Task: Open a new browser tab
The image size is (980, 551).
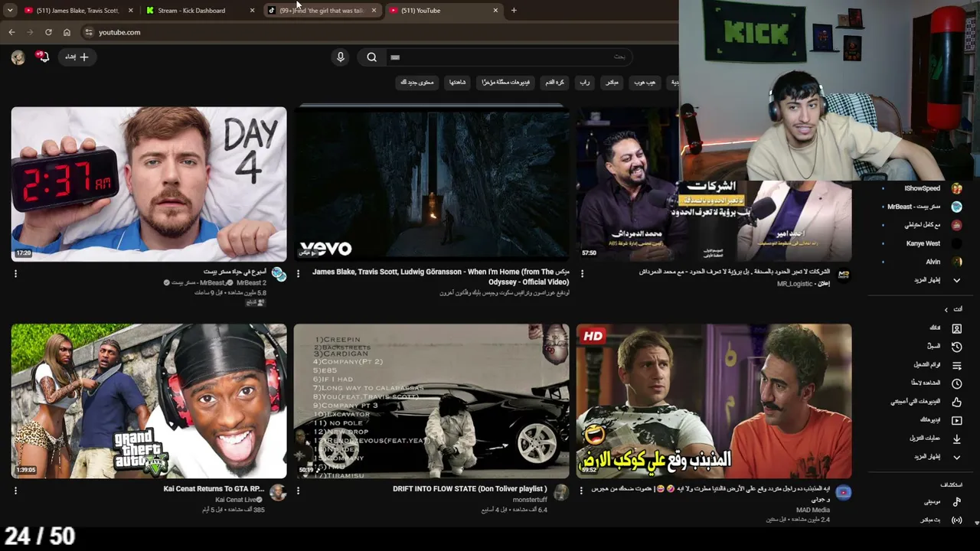Action: click(x=514, y=11)
